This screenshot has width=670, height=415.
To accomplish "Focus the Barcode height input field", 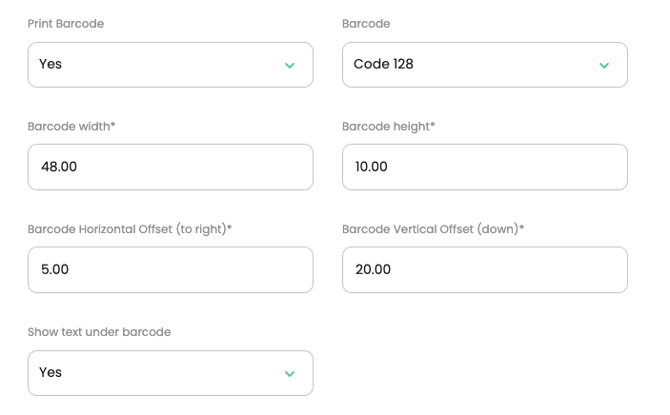I will pyautogui.click(x=484, y=167).
